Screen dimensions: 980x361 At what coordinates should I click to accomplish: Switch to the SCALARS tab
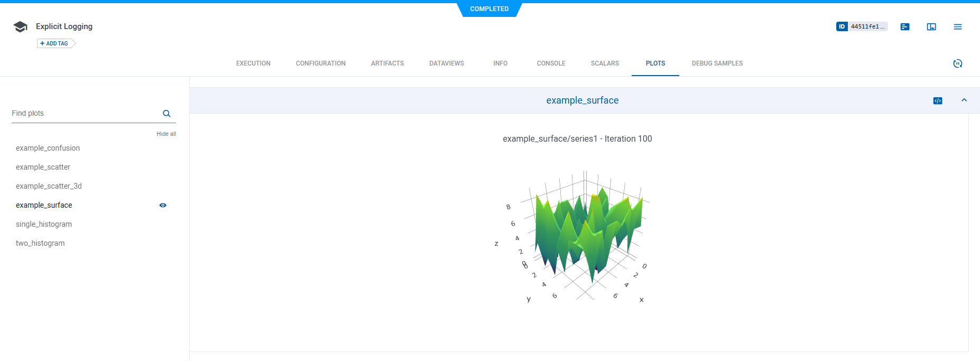coord(605,63)
